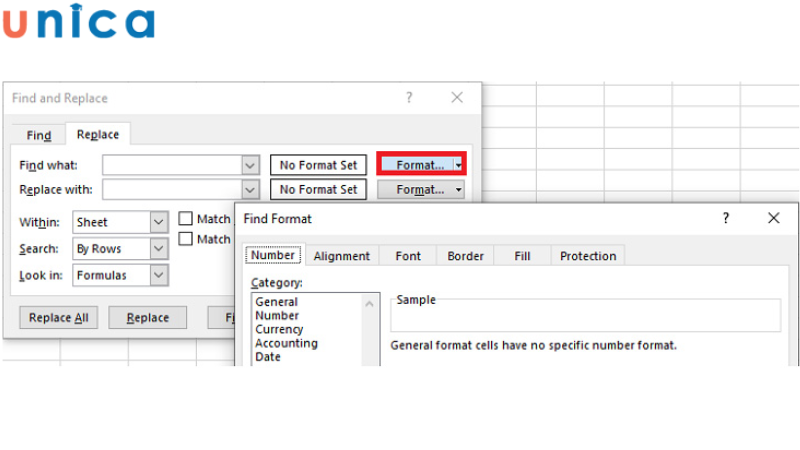Click Find what No Format Set preview
Screen dimensions: 800x450
point(318,165)
